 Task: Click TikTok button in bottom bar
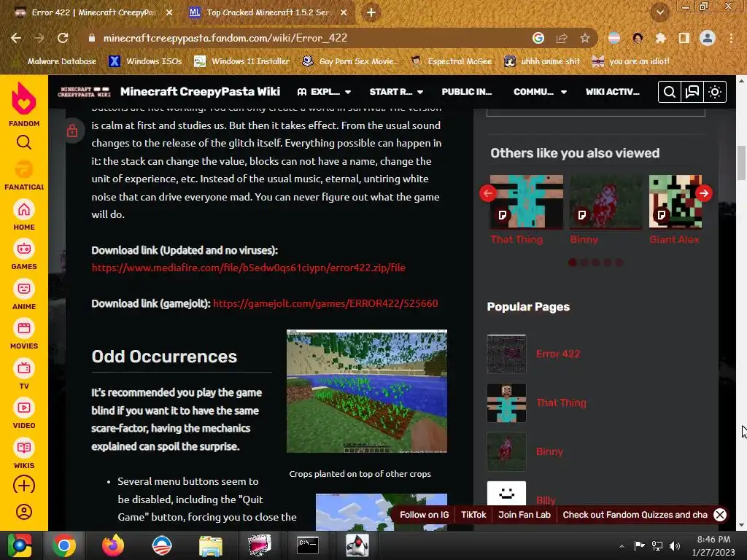[x=473, y=515]
